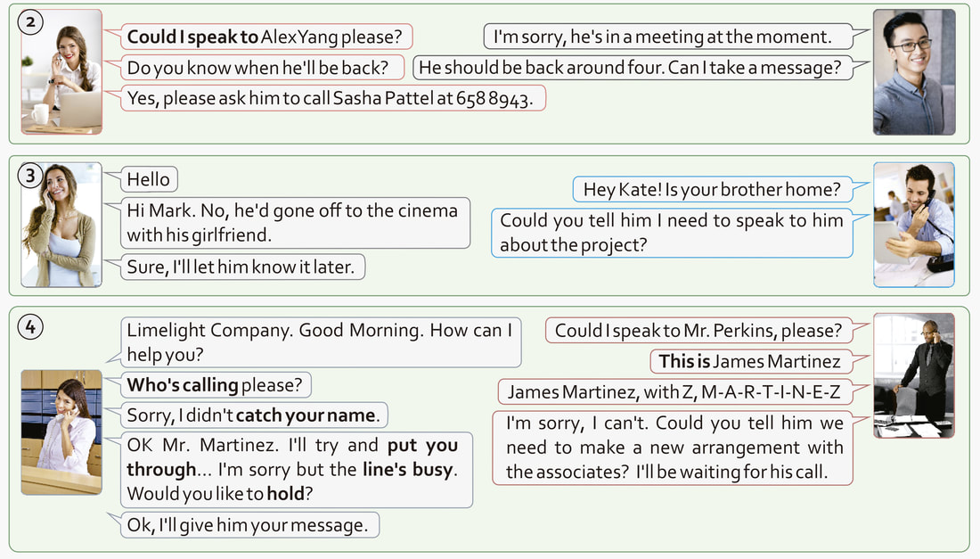This screenshot has width=980, height=559.
Task: Select the "Ok, I'll give him your message" bubble
Action: [x=248, y=525]
